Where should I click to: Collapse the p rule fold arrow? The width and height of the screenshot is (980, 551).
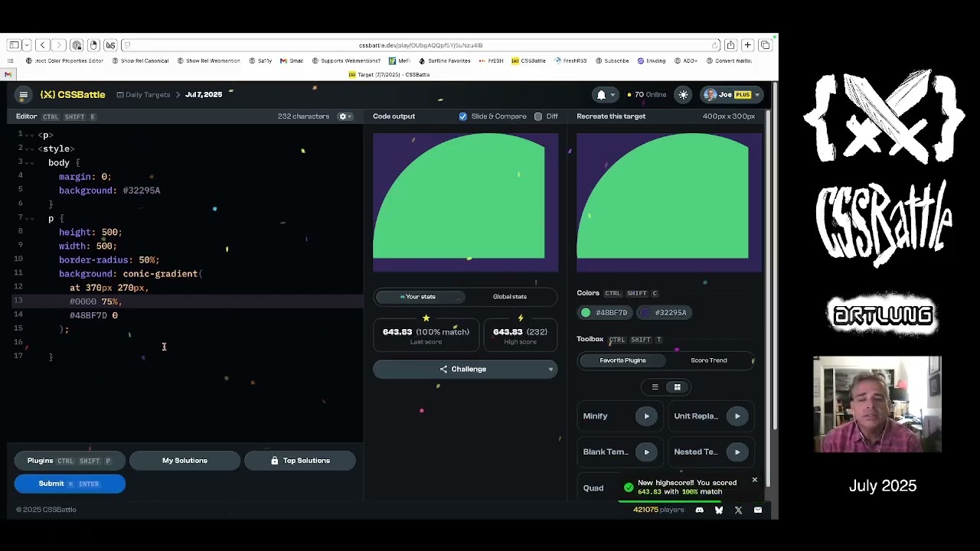(x=31, y=219)
